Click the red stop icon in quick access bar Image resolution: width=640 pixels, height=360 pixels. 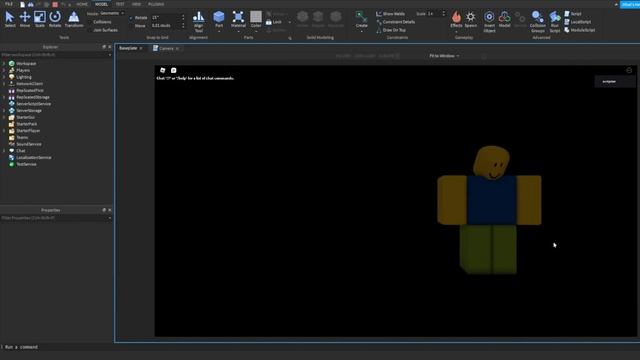(x=55, y=4)
